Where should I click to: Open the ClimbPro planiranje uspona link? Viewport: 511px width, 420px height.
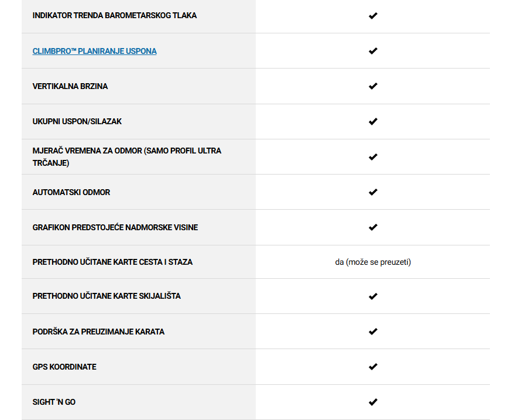94,51
